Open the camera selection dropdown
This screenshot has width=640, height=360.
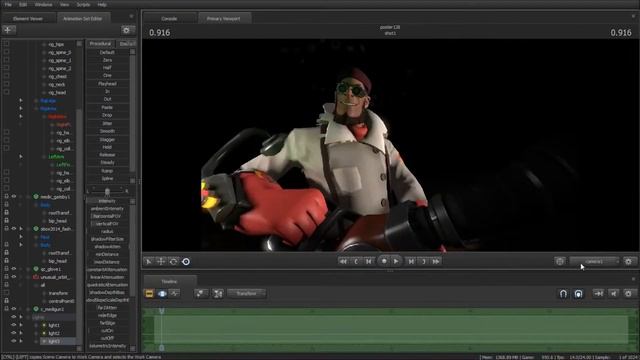pyautogui.click(x=594, y=261)
